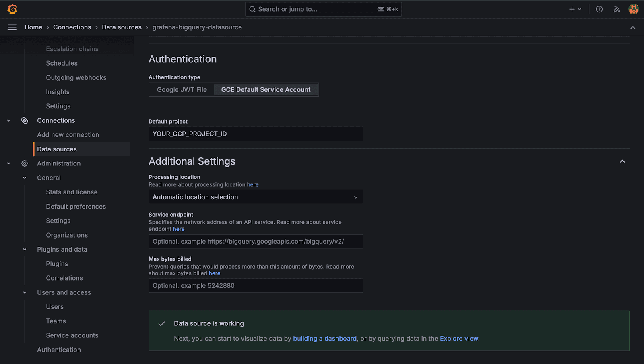Click the building a dashboard link
Screen dimensions: 644x364
325,338
